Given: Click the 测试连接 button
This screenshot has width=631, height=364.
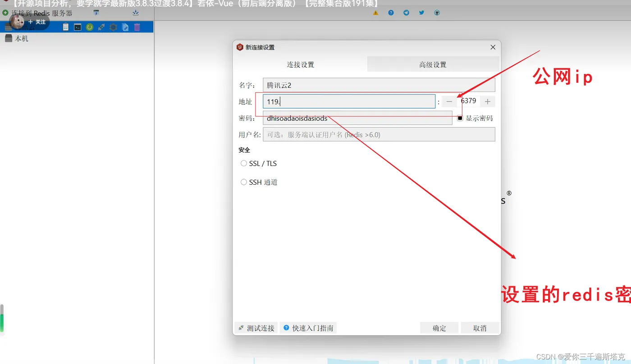Looking at the screenshot, I should [256, 328].
